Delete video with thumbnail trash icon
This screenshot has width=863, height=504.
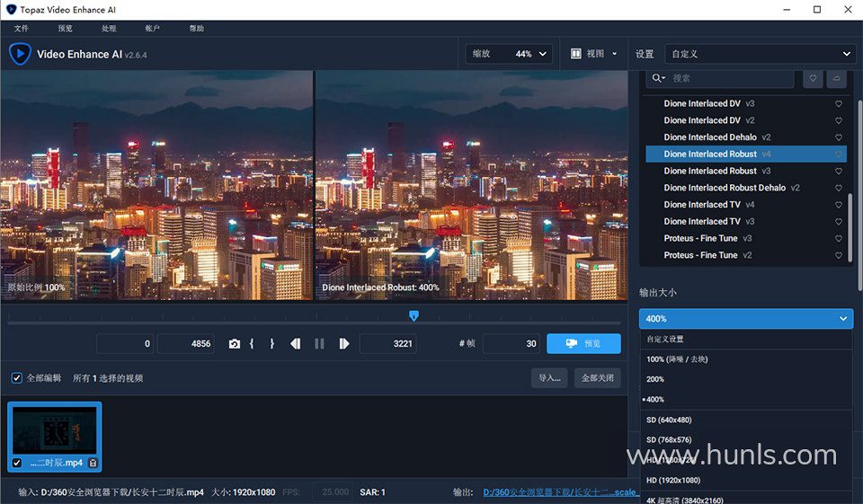[x=93, y=463]
